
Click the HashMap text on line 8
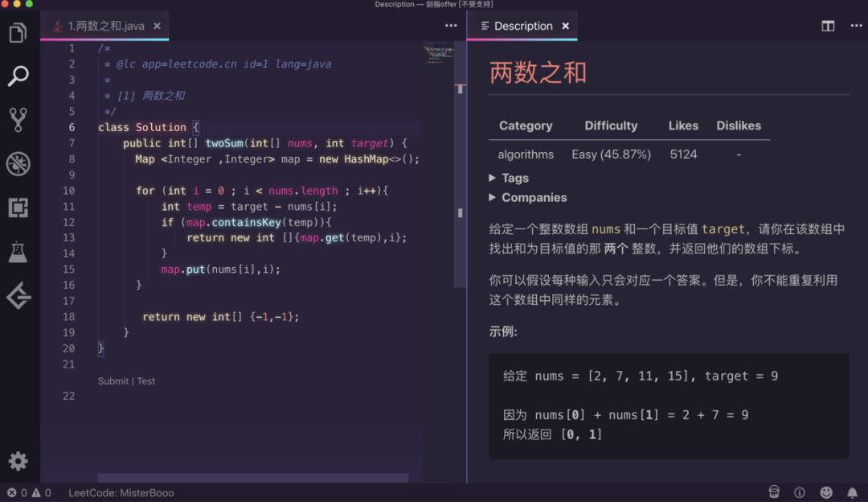pos(366,159)
